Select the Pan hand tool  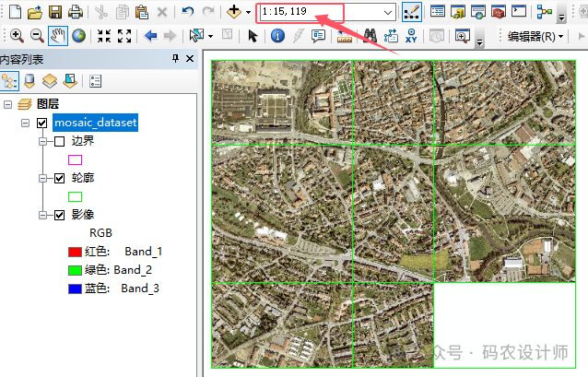pos(59,36)
